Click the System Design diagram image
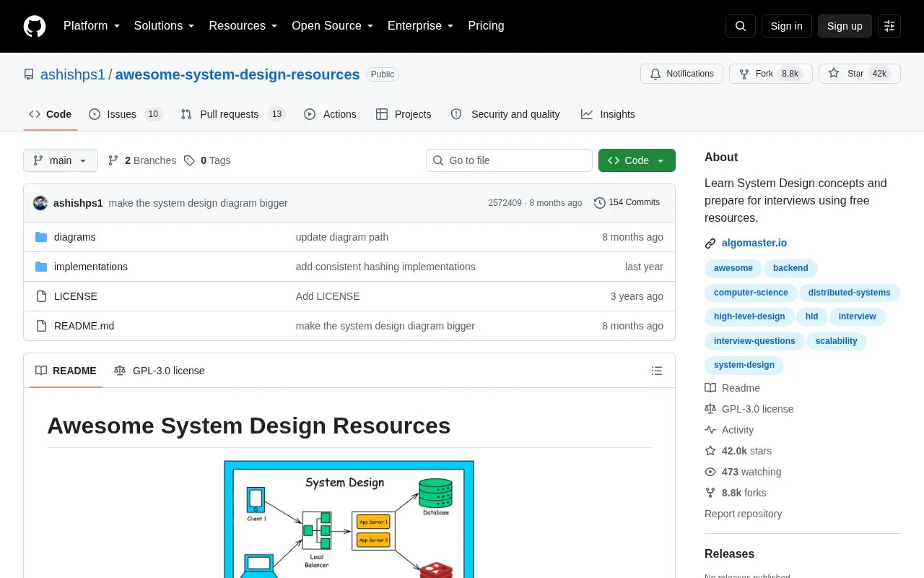Image resolution: width=924 pixels, height=578 pixels. click(x=349, y=519)
